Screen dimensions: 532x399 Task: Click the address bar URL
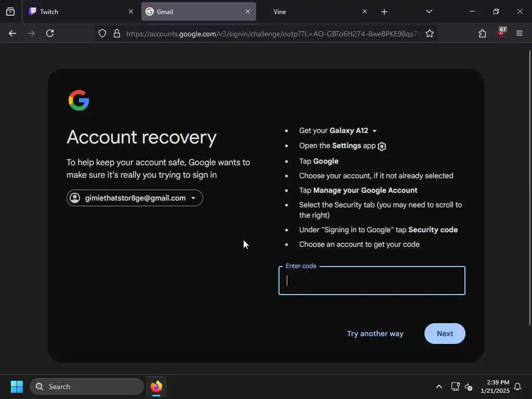[x=273, y=34]
